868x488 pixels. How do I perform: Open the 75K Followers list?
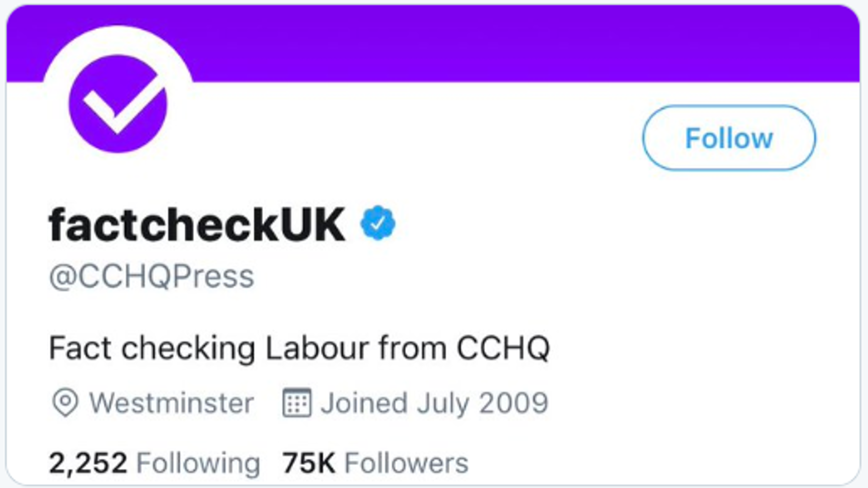click(x=375, y=463)
